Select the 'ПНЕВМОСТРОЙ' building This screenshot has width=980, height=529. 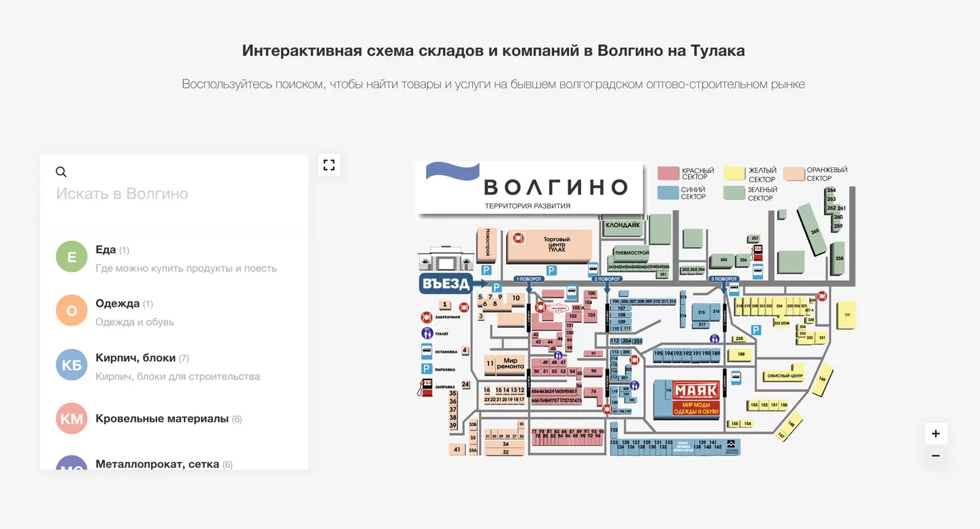point(631,252)
